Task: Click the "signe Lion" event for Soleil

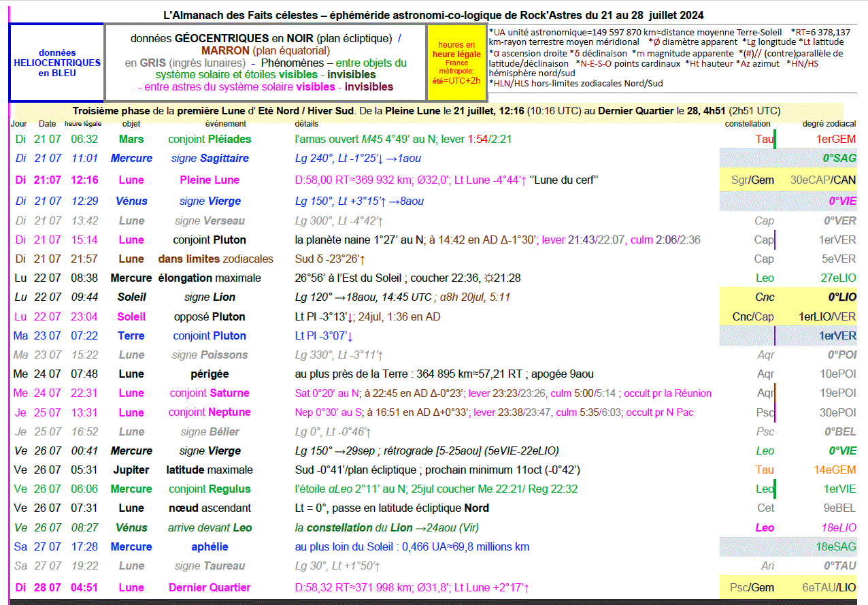Action: pyautogui.click(x=210, y=297)
